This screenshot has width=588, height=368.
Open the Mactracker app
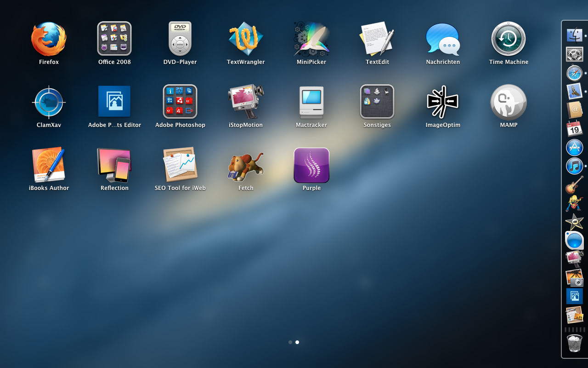(x=311, y=102)
